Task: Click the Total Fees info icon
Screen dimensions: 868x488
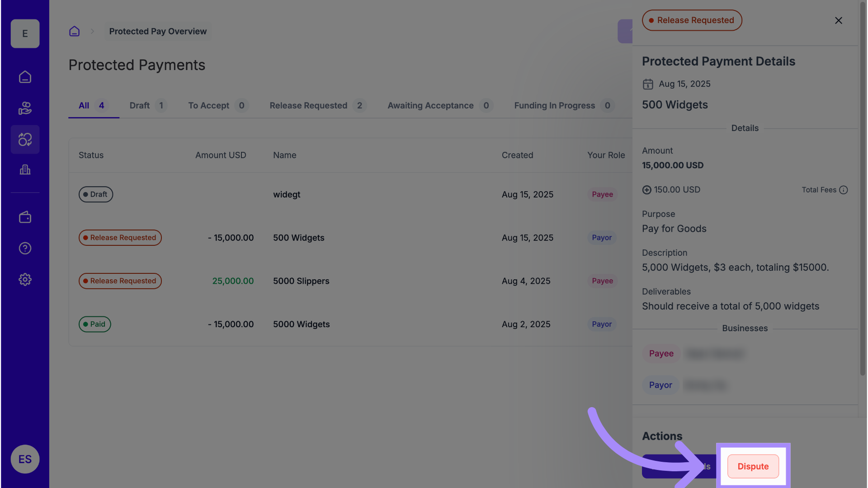Action: pyautogui.click(x=843, y=190)
